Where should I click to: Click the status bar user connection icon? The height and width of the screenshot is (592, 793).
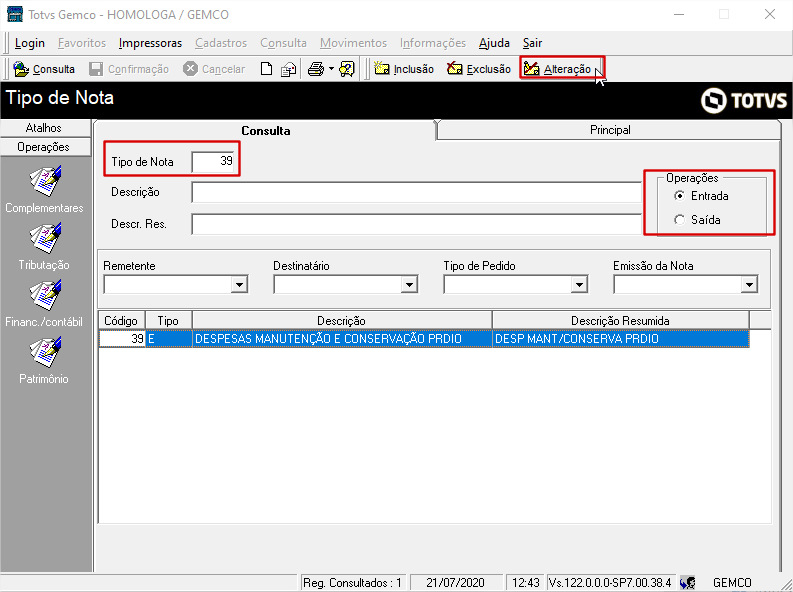pyautogui.click(x=687, y=583)
